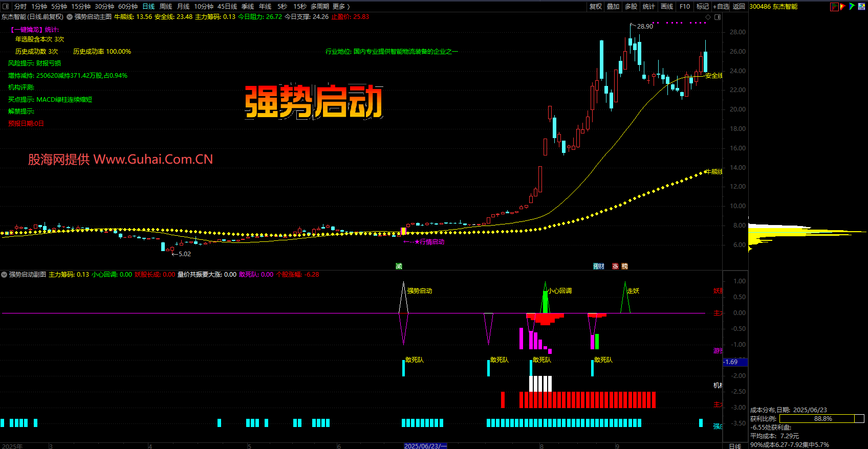Open the red bar-chart chip distribution icon
Viewport: 868px width, 449px height.
pos(834,7)
